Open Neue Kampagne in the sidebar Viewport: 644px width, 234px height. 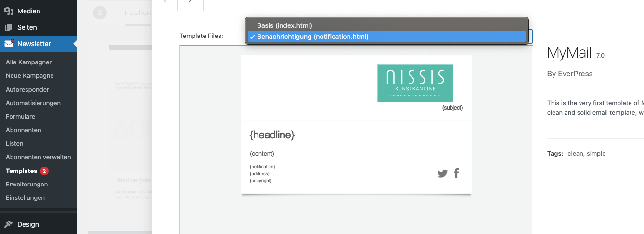tap(30, 76)
